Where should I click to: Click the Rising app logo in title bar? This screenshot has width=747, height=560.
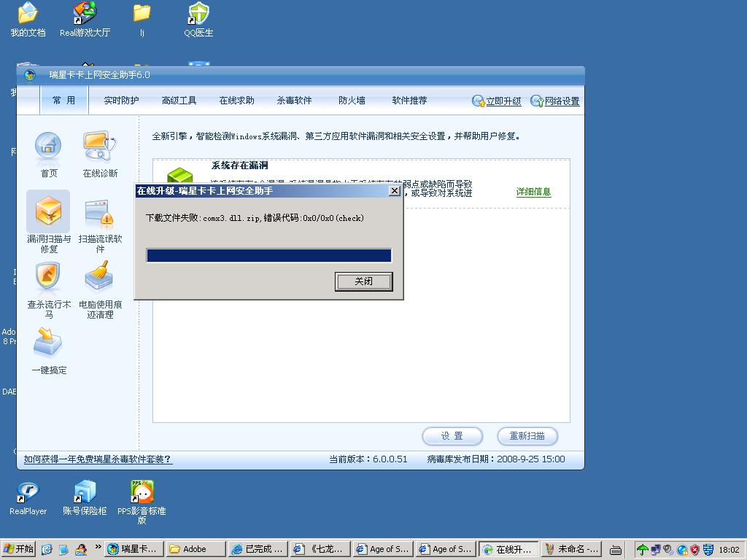pyautogui.click(x=29, y=75)
